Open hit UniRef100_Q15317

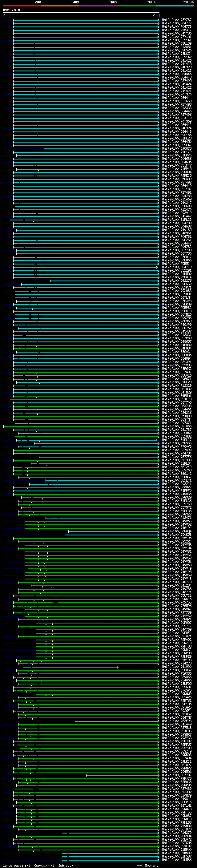pyautogui.click(x=177, y=30)
